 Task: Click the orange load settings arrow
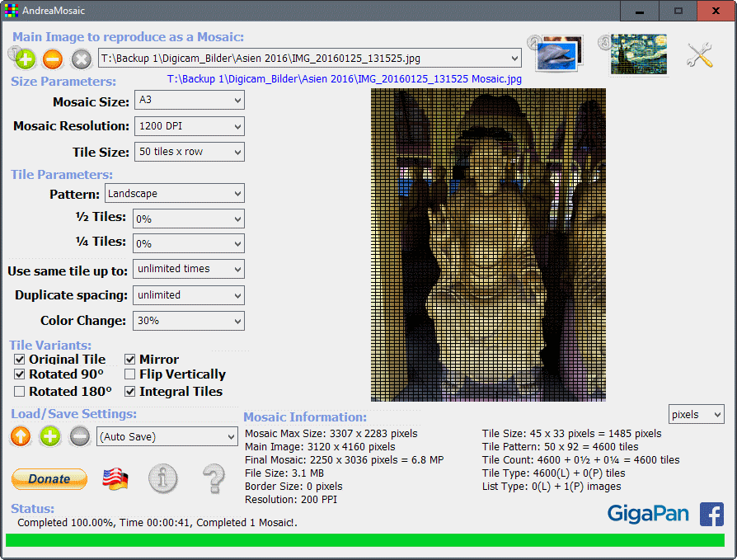tap(21, 436)
